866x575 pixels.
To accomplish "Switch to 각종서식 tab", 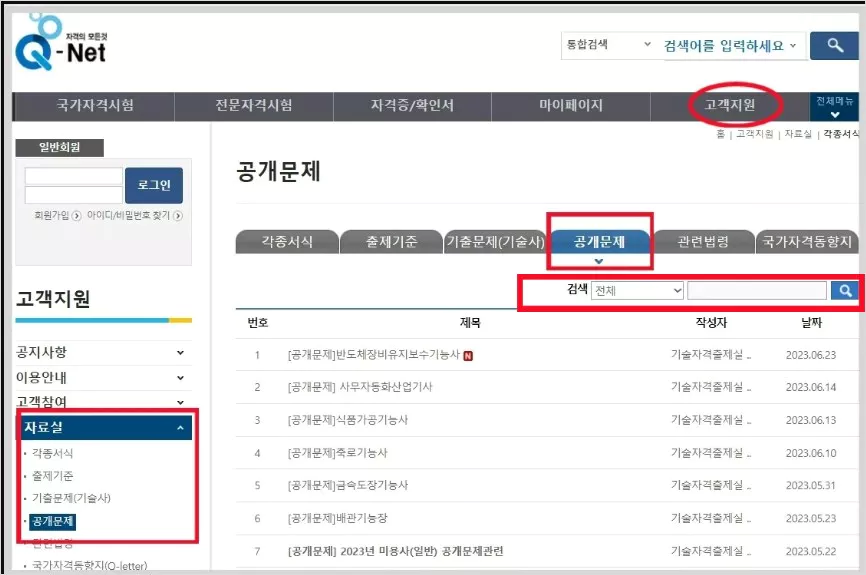I will tap(287, 242).
